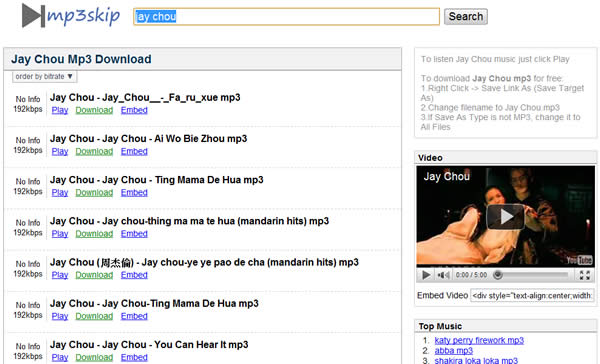
Task: Click the video seek slider handle
Action: tap(497, 275)
